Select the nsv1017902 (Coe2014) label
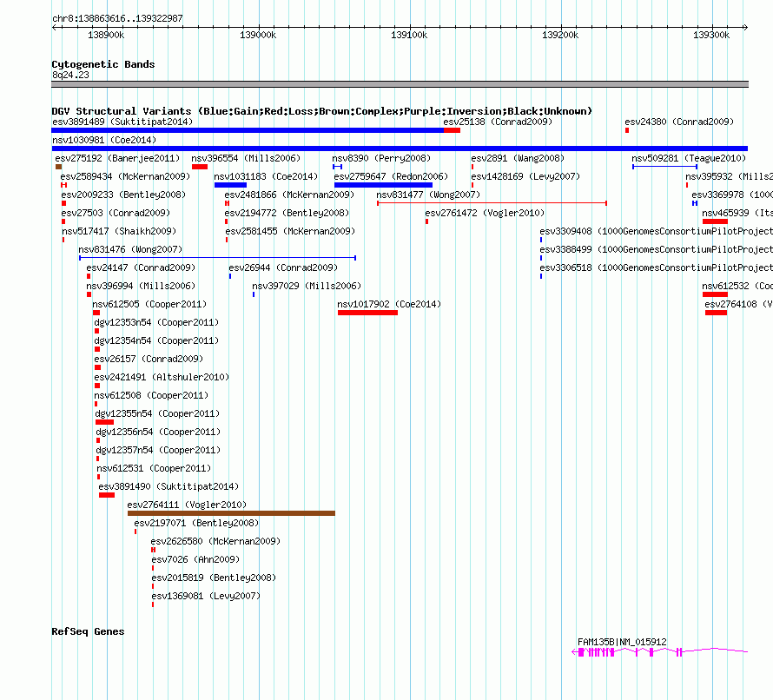 (389, 304)
